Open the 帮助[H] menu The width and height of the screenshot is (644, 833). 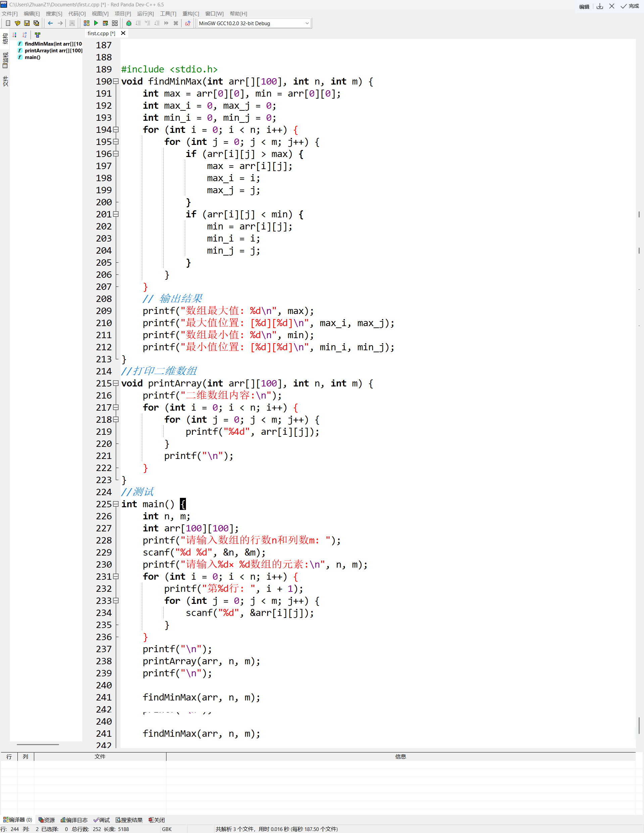point(239,14)
